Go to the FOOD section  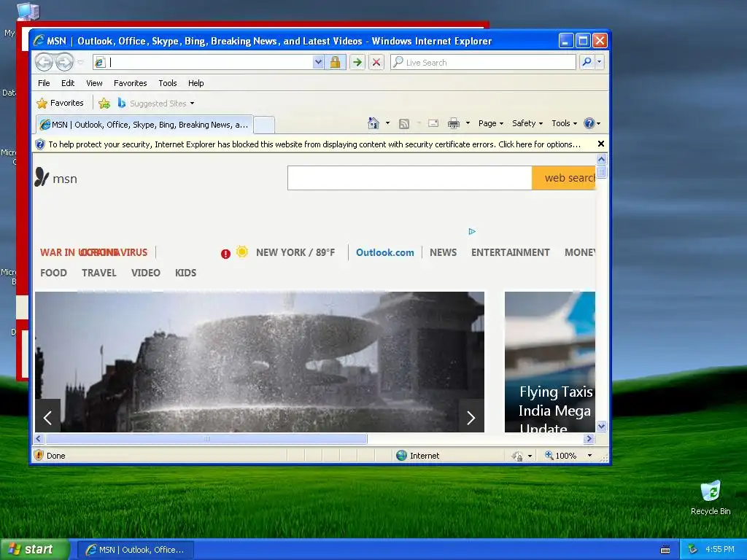pos(53,273)
